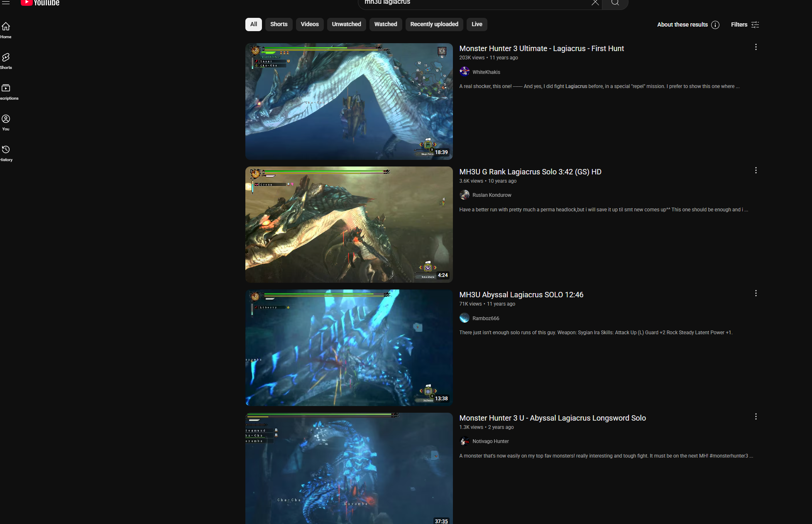Open Shorts in the sidebar
Image resolution: width=812 pixels, height=524 pixels.
tap(6, 61)
